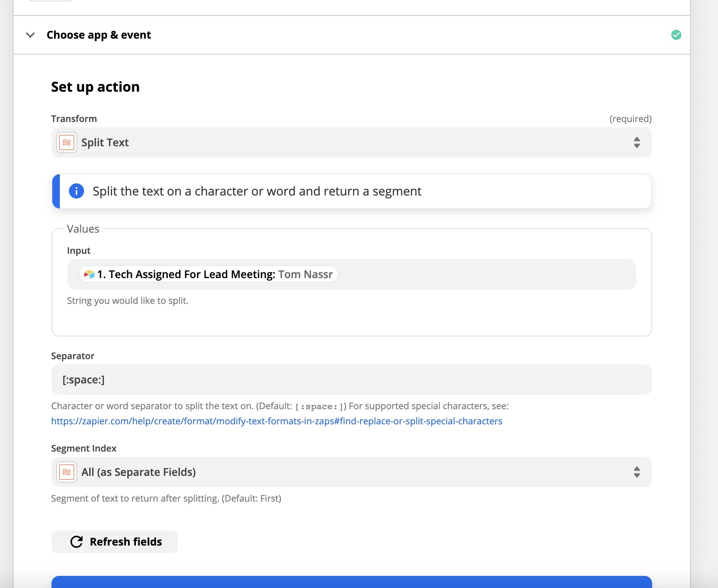The width and height of the screenshot is (718, 588).
Task: Click the 'String you would like to split.' hint
Action: click(128, 300)
